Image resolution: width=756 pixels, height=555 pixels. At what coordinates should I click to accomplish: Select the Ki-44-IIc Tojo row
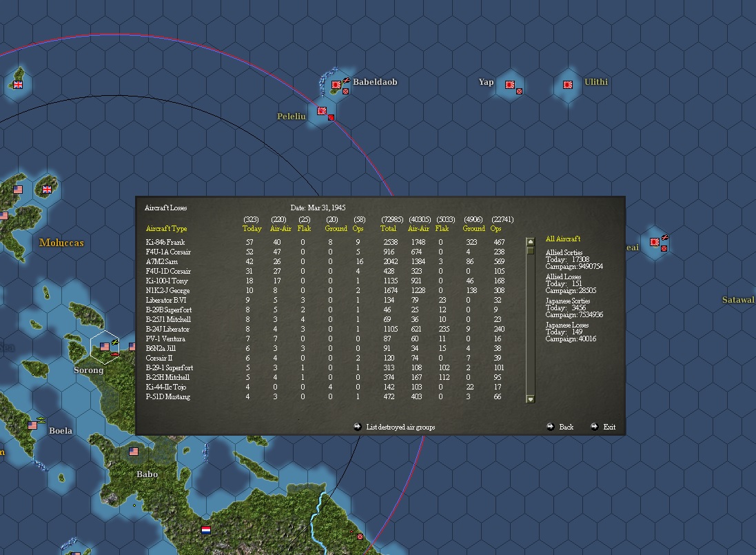pos(325,387)
